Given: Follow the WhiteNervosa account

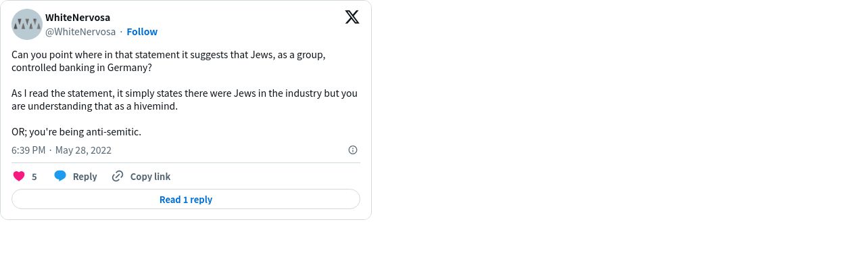Looking at the screenshot, I should (142, 32).
